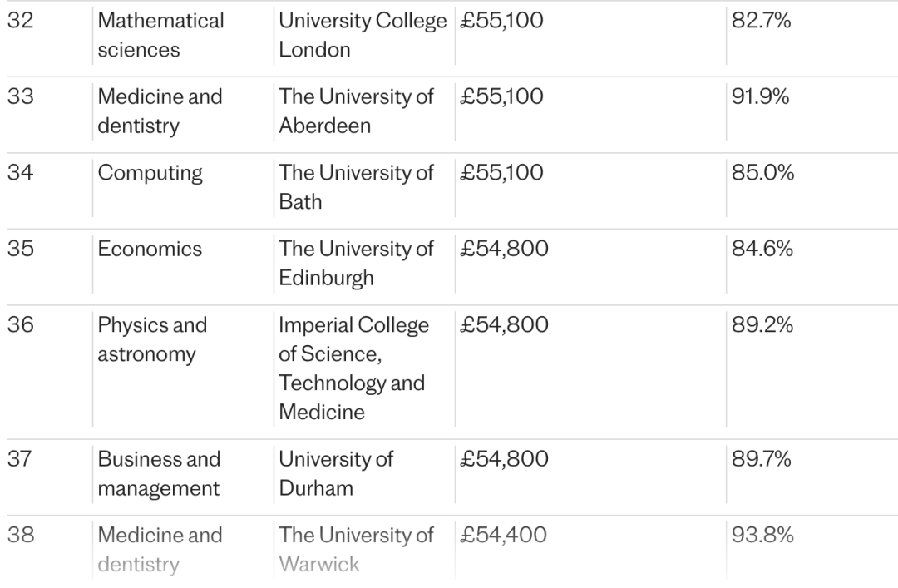Click the 82.7% percentage value
Image resolution: width=898 pixels, height=588 pixels.
point(761,21)
